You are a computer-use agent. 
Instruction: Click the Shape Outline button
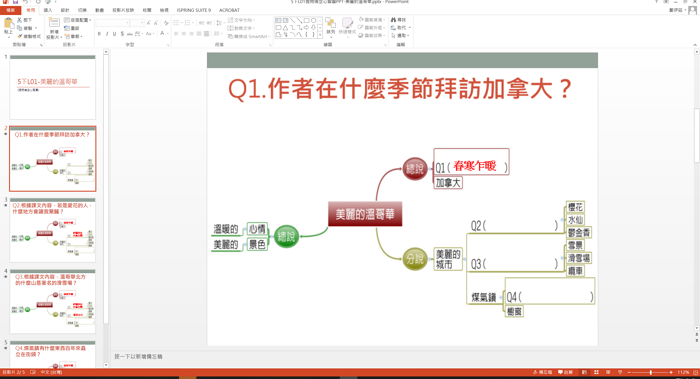[x=371, y=28]
